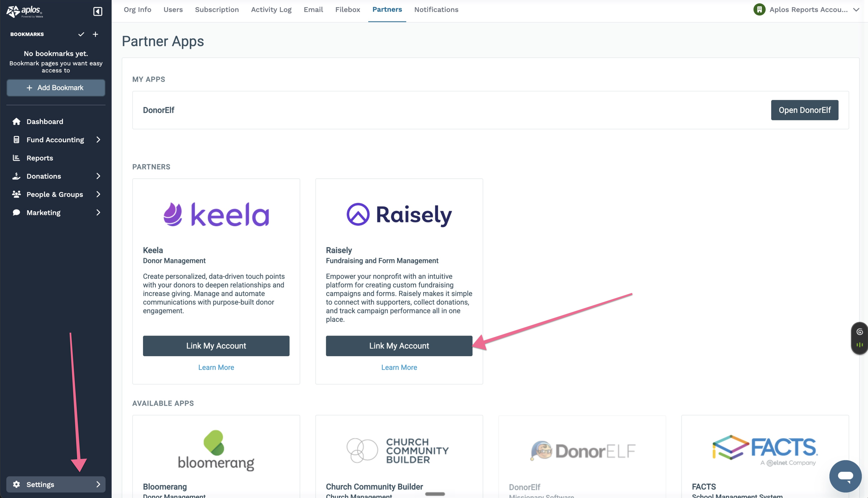The height and width of the screenshot is (498, 868).
Task: Click the plus icon beside Bookmarks
Action: pos(95,34)
